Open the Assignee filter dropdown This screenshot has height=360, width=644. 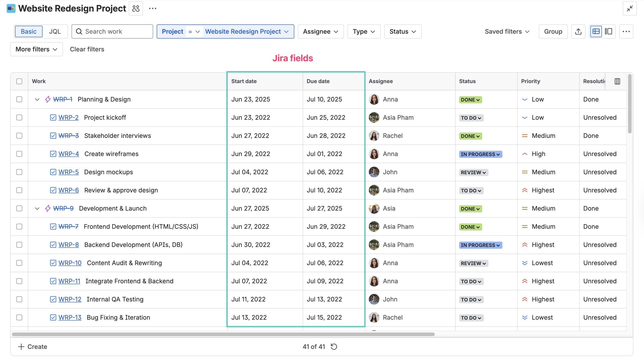(x=320, y=31)
